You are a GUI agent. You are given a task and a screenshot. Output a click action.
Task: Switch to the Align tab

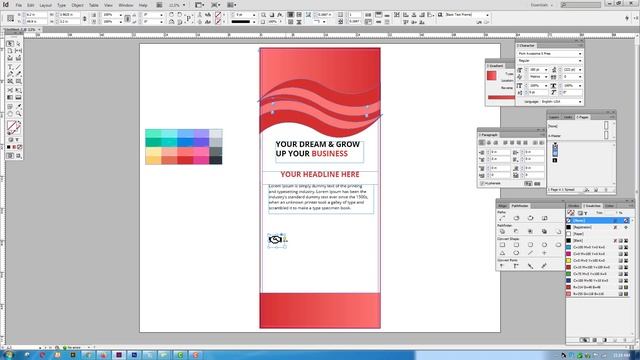pos(502,206)
